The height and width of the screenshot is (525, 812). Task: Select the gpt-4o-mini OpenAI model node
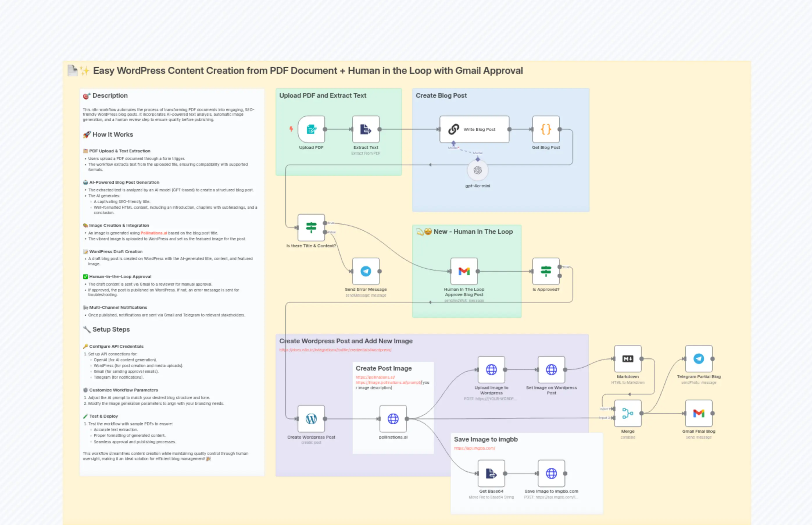tap(477, 170)
